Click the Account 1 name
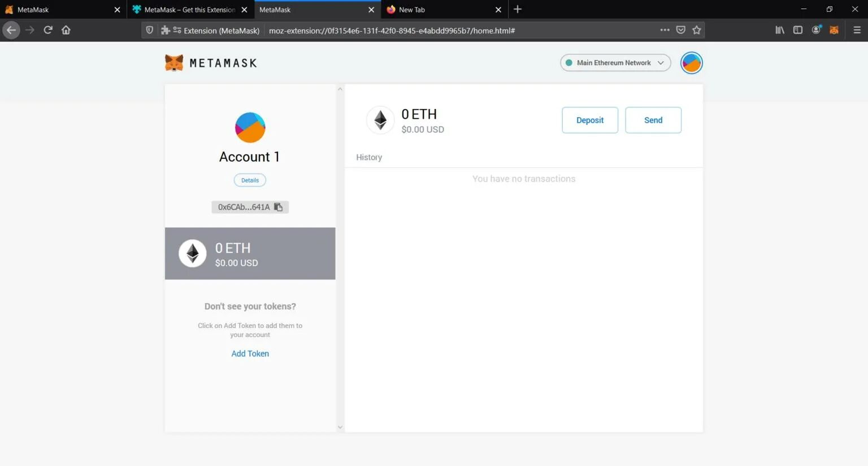Screen dimensions: 868x466 (x=249, y=157)
